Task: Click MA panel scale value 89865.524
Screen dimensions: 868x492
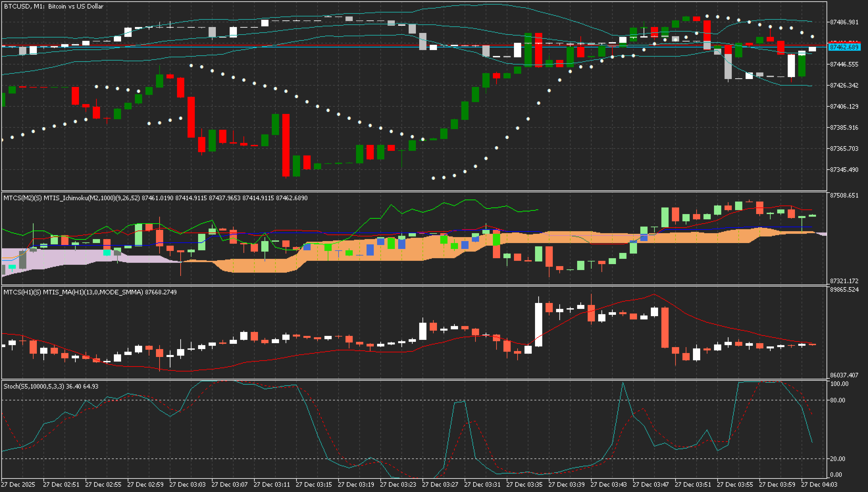Action: click(844, 290)
